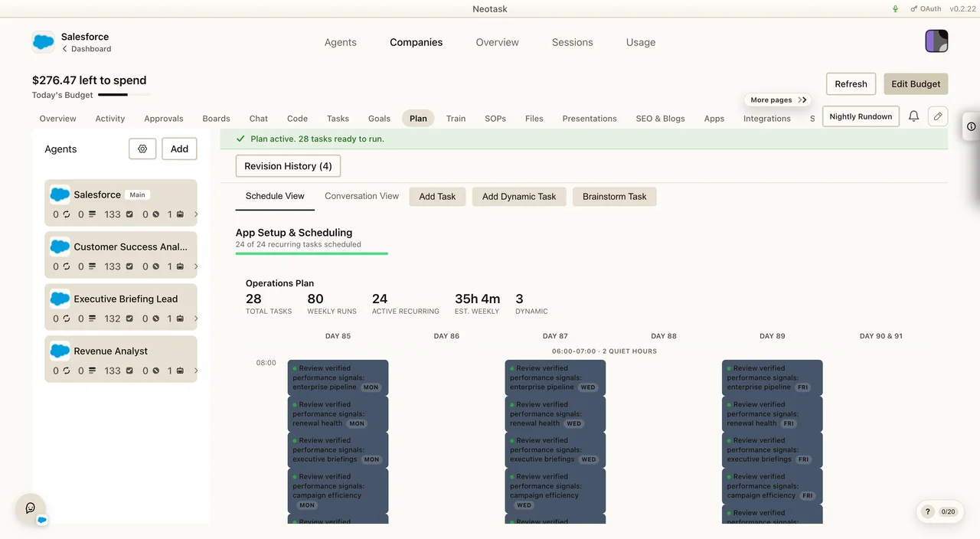The height and width of the screenshot is (539, 980).
Task: Click Salesforce Main agent's sync cycle icon
Action: (x=67, y=214)
